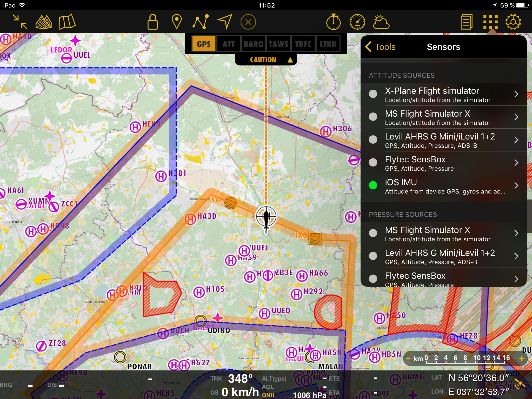The width and height of the screenshot is (532, 399).
Task: Collapse the CAUTION panel arrow
Action: point(290,60)
